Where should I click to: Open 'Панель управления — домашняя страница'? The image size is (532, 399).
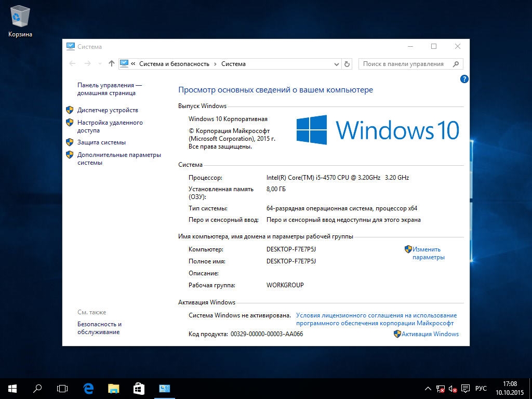[x=110, y=89]
